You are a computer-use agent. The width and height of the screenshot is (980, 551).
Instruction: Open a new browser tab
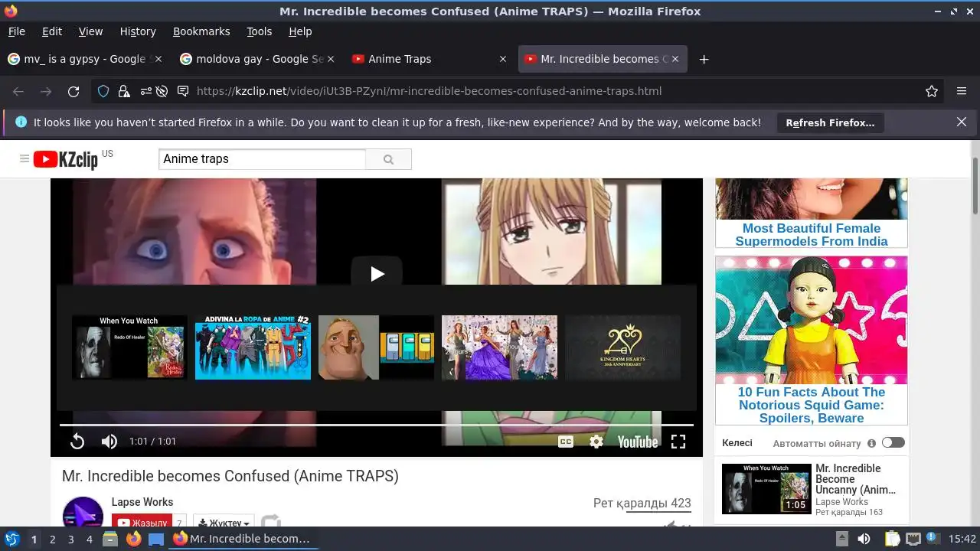[x=704, y=59]
